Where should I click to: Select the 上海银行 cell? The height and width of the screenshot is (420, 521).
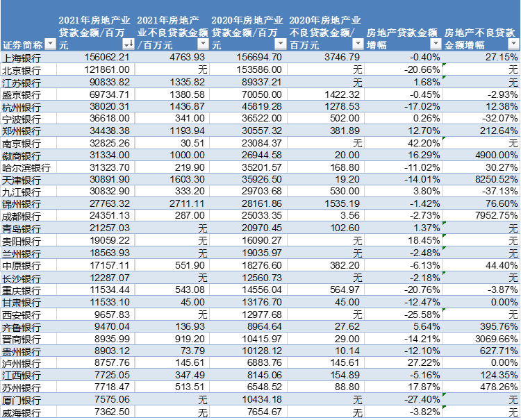(29, 58)
